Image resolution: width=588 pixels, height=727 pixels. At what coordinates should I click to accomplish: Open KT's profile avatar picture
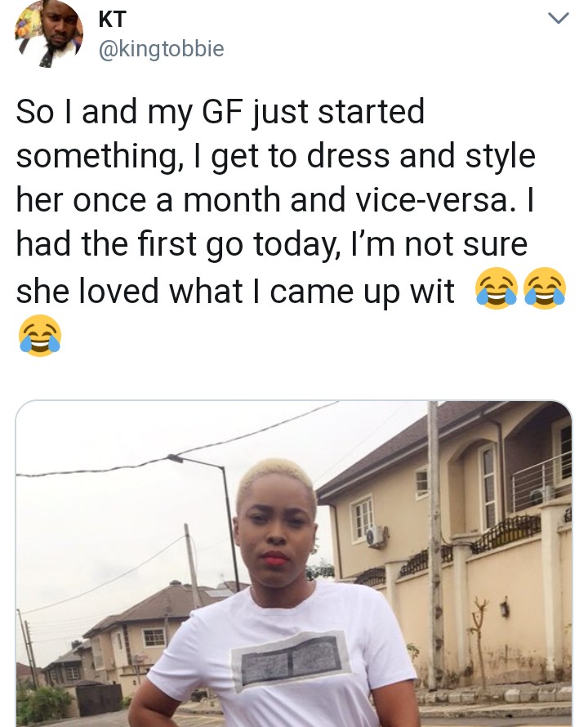point(49,33)
